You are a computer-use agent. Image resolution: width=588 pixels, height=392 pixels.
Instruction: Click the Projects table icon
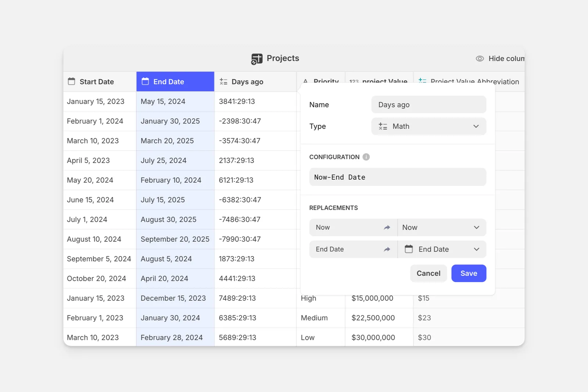[x=257, y=59]
